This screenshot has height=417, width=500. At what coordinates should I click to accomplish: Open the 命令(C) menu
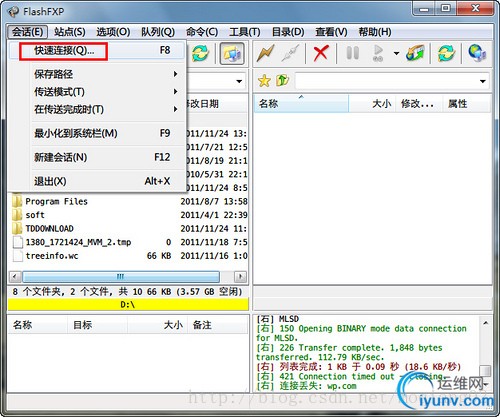tap(202, 32)
